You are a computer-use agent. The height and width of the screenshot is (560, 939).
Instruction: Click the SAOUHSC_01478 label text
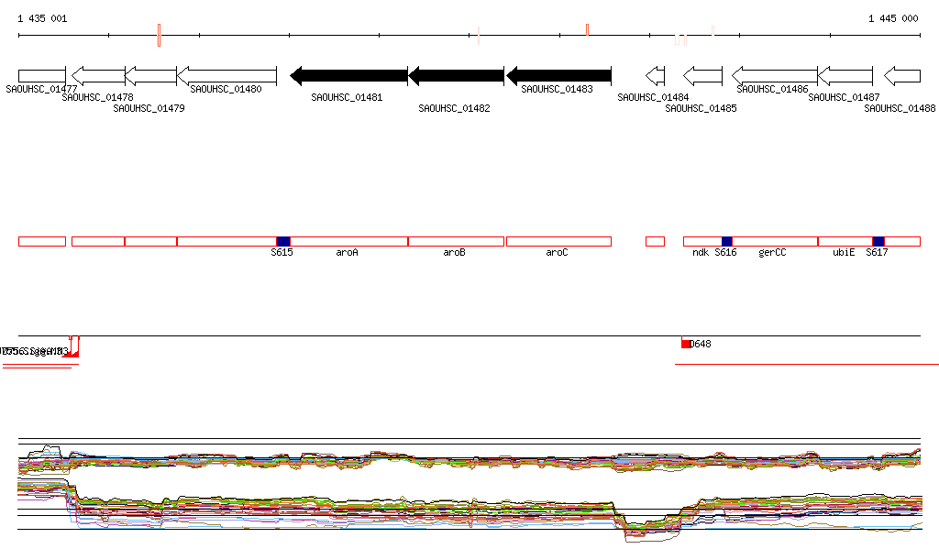click(x=97, y=97)
